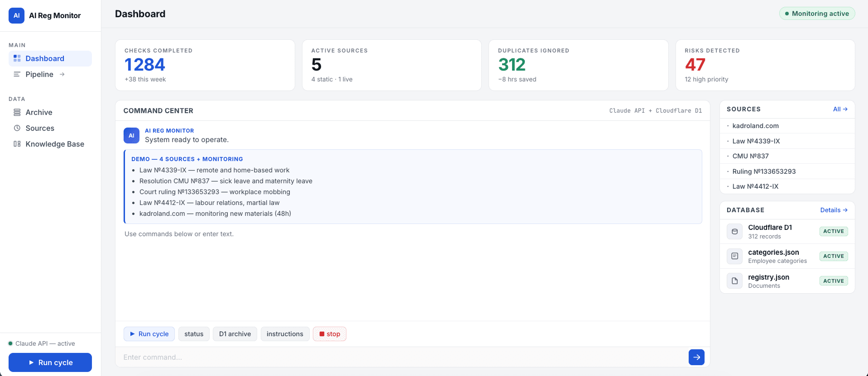Click the Sources clock icon
This screenshot has height=376, width=868.
click(17, 128)
